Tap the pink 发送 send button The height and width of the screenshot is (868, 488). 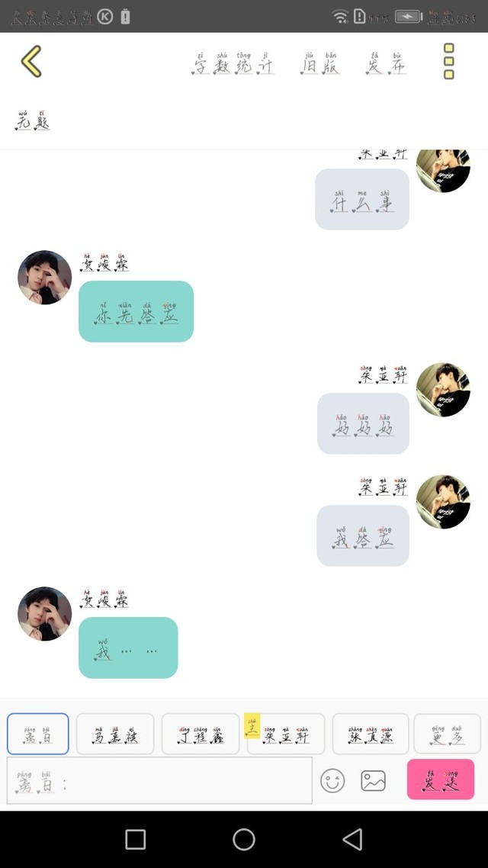441,779
